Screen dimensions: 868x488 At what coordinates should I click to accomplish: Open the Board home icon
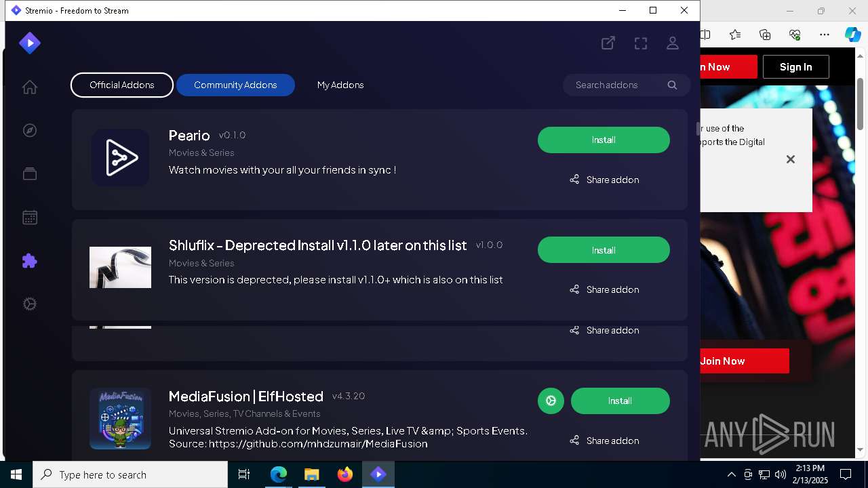(29, 87)
